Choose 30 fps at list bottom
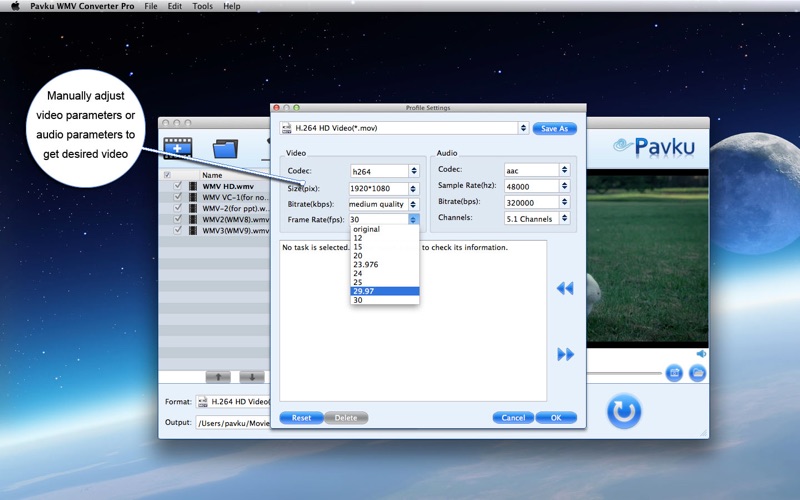The width and height of the screenshot is (800, 500). [385, 300]
